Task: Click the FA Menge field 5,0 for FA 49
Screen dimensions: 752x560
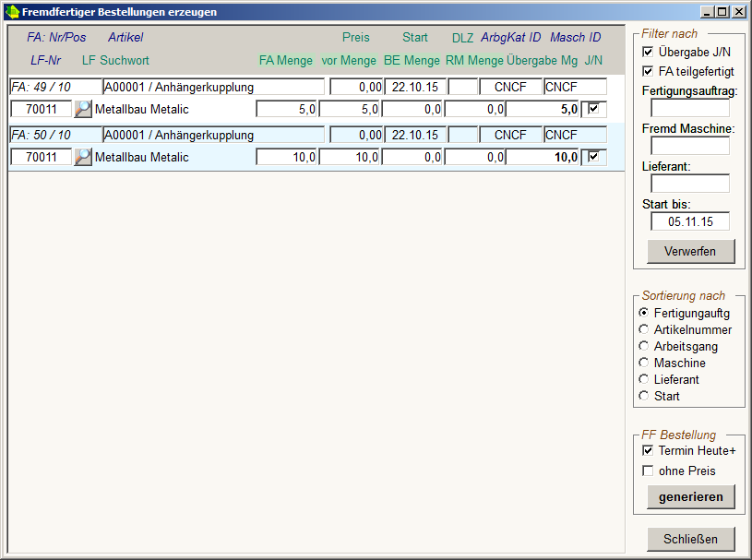Action: click(286, 109)
